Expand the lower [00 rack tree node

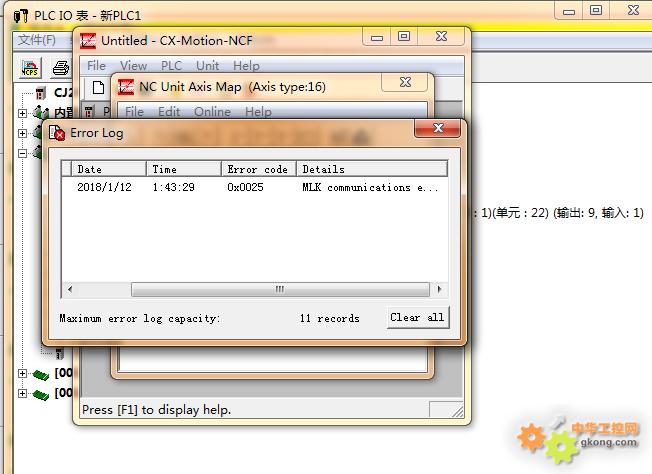[x=22, y=393]
